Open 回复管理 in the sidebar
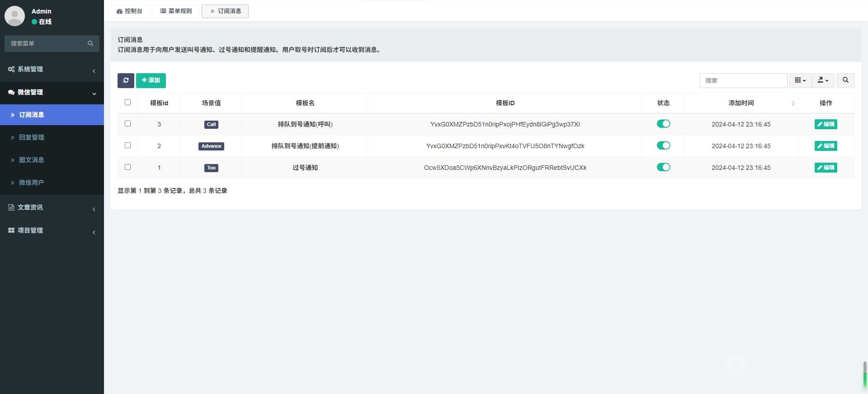 (32, 137)
